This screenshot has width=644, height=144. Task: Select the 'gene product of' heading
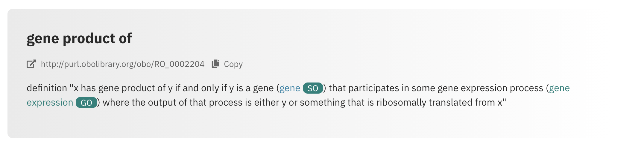point(79,38)
